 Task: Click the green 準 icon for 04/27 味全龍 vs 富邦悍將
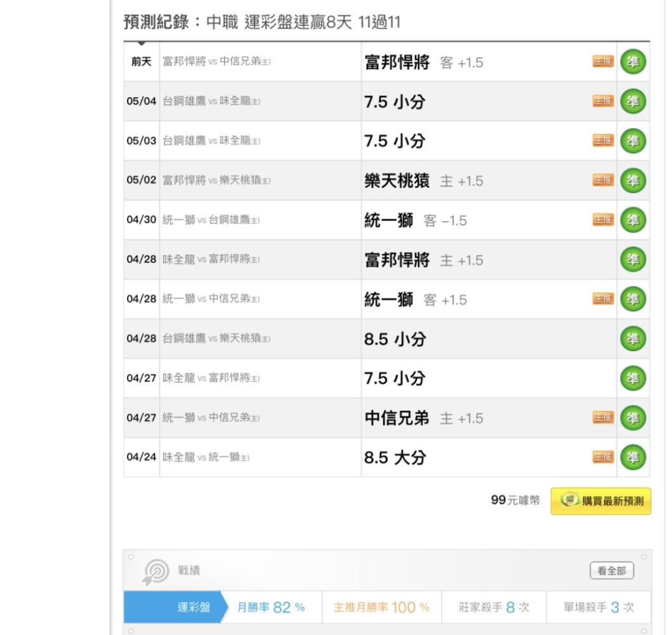click(x=633, y=378)
